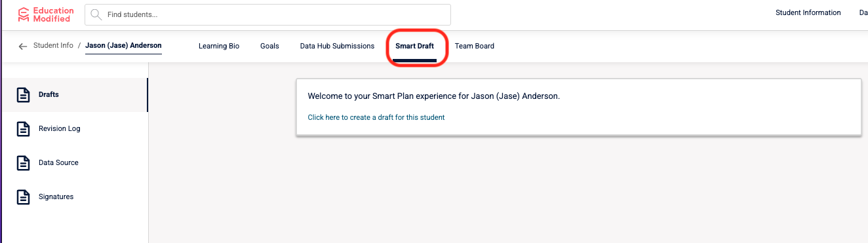
Task: Click the Drafts document icon
Action: 24,95
